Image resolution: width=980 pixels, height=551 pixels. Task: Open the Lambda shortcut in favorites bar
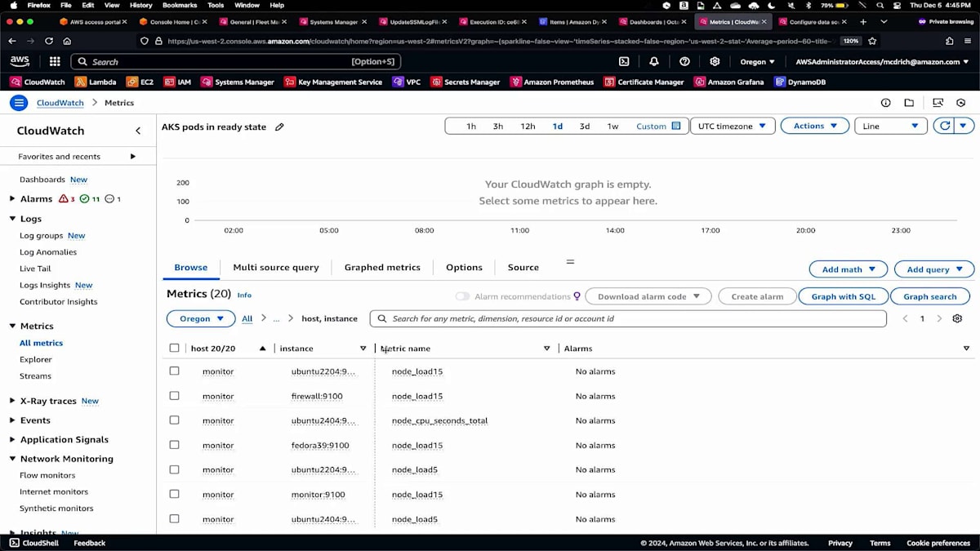coord(96,82)
